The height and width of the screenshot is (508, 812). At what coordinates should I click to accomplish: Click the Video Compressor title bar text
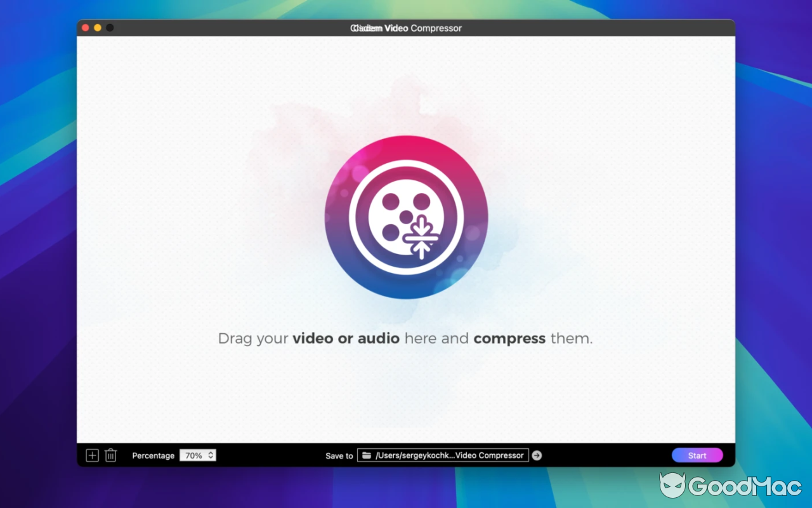pyautogui.click(x=406, y=28)
